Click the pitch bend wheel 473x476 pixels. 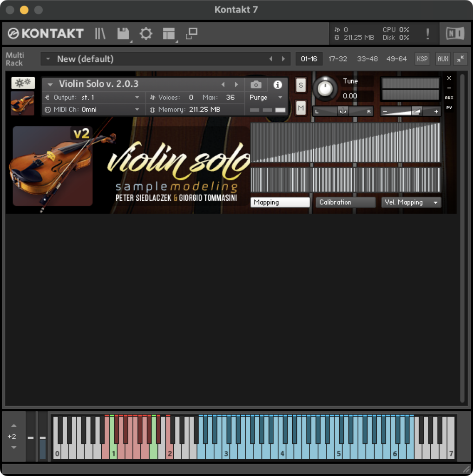[x=30, y=437]
